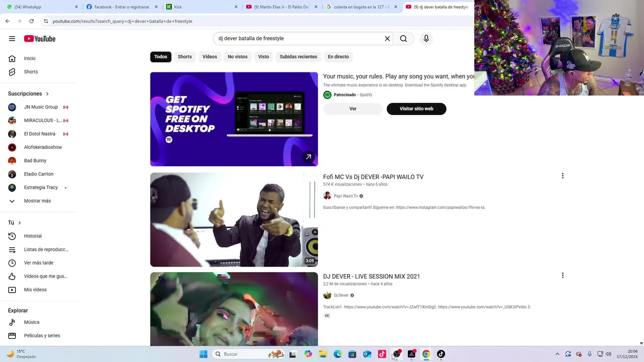Open the Papi Wailo Tv channel link
The height and width of the screenshot is (362, 644).
click(x=346, y=196)
